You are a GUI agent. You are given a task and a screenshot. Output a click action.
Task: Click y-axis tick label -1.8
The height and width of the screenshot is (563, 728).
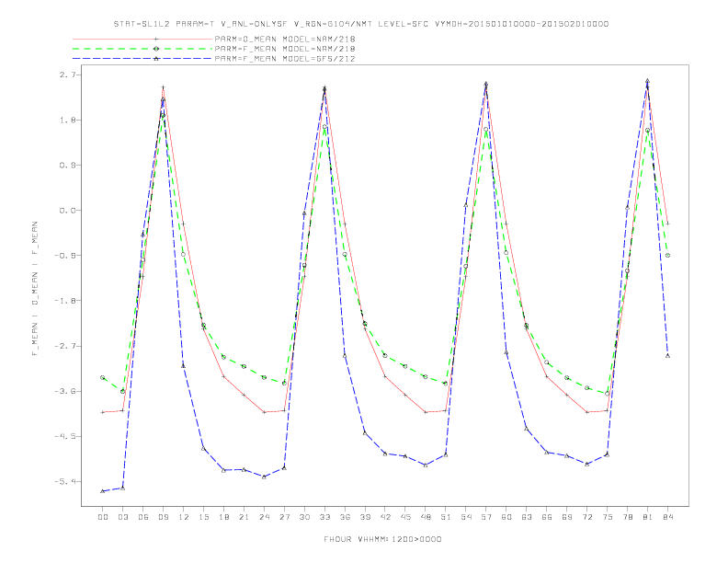(x=64, y=301)
